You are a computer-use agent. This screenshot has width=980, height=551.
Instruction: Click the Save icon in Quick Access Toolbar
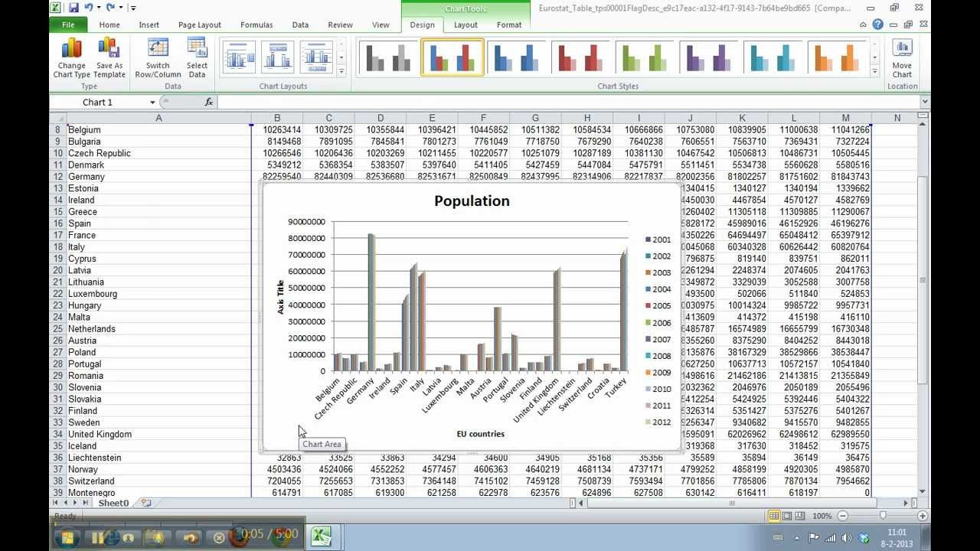pos(73,6)
